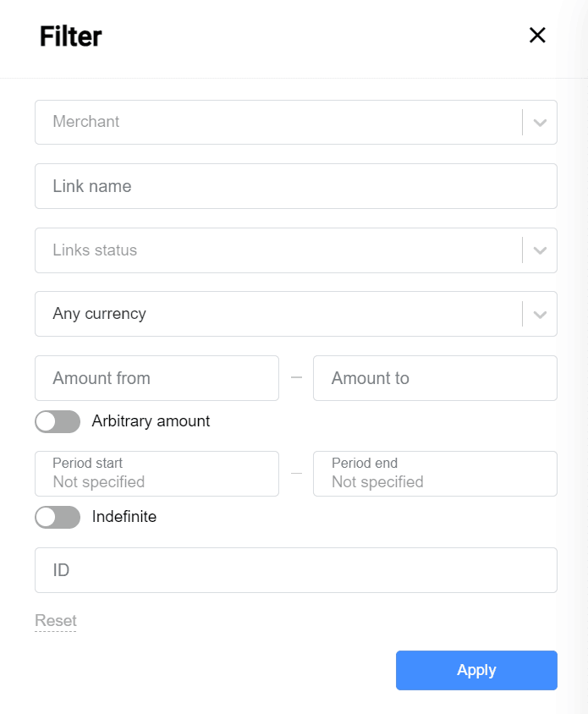Expand the Any currency selector
The image size is (588, 714).
278,314
